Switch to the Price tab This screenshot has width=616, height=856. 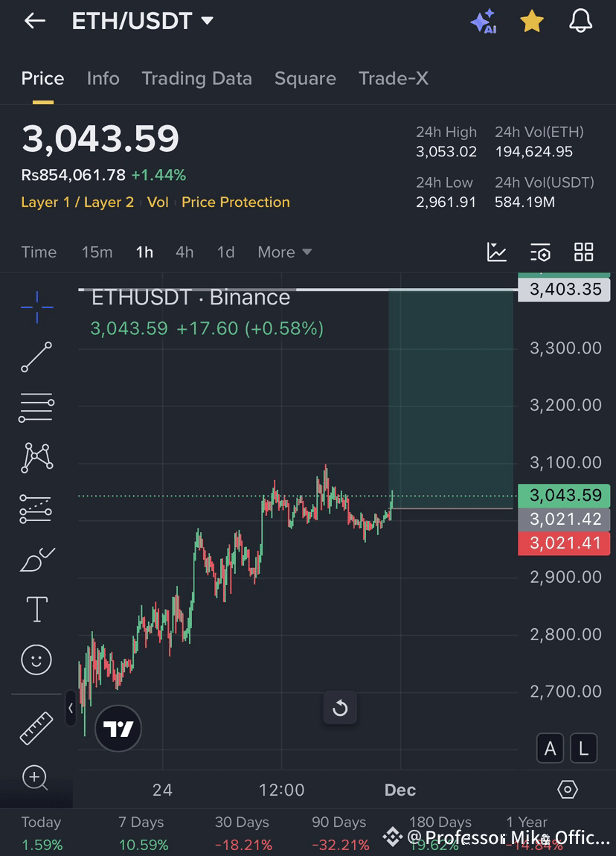tap(42, 79)
